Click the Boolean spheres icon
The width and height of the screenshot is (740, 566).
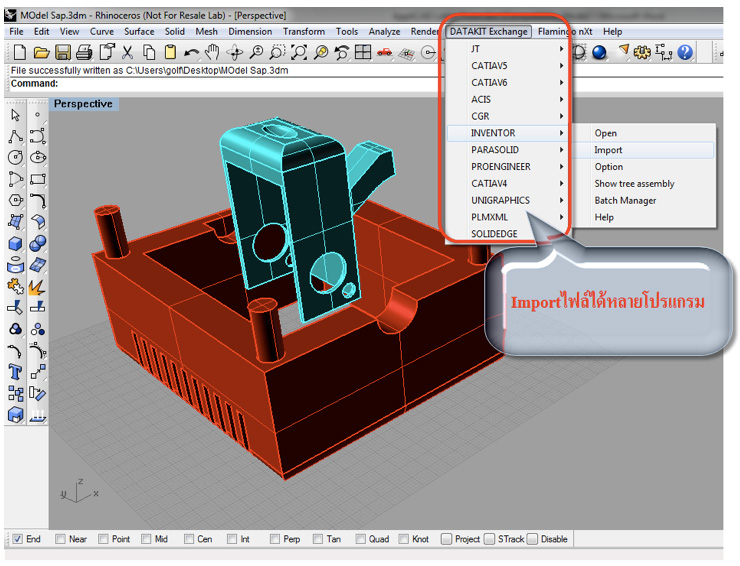(38, 244)
